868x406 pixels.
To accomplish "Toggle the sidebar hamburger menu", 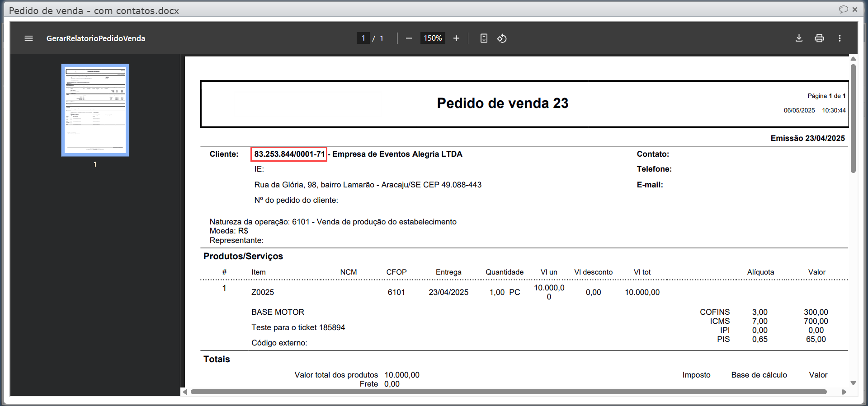I will 28,38.
